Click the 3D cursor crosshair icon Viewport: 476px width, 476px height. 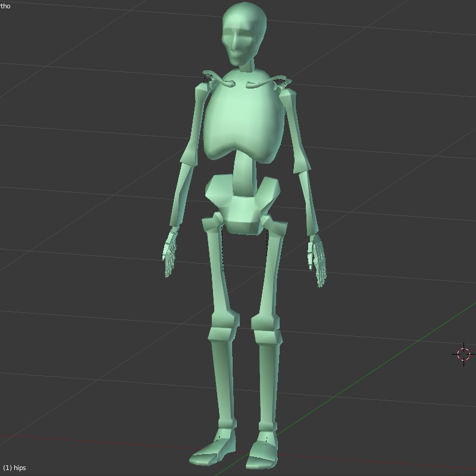click(x=464, y=353)
